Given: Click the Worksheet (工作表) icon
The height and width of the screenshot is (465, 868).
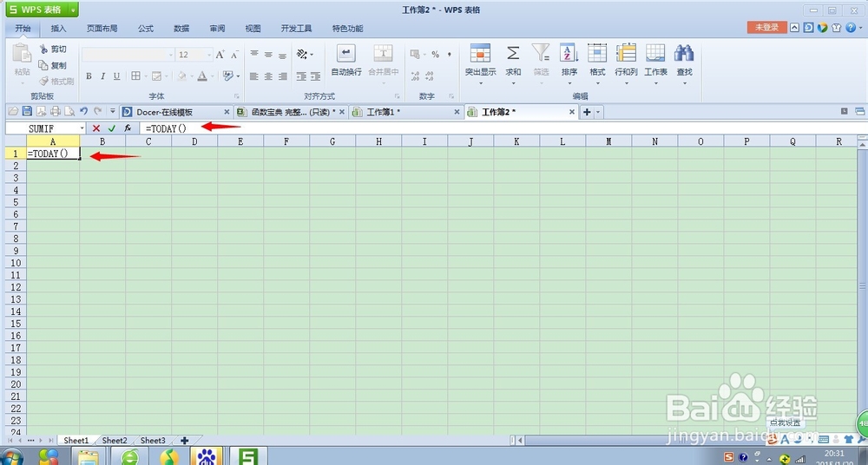Looking at the screenshot, I should coord(655,53).
